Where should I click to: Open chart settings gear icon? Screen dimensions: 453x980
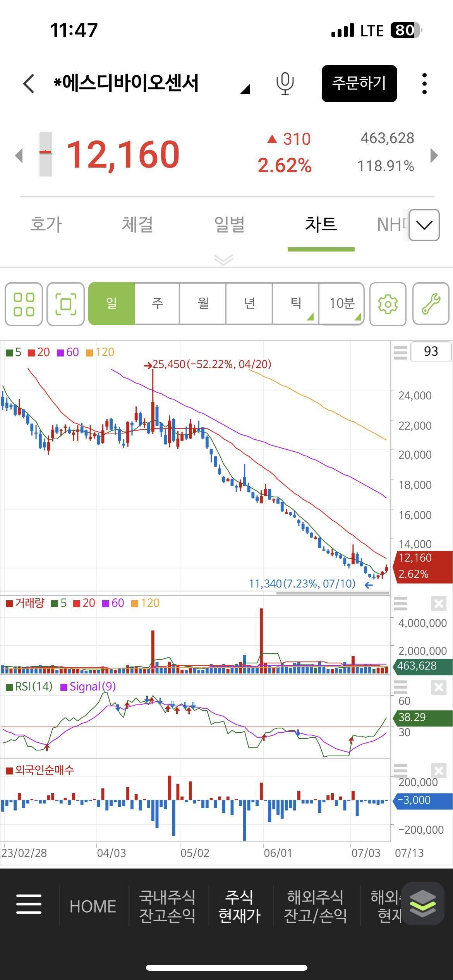coord(388,304)
